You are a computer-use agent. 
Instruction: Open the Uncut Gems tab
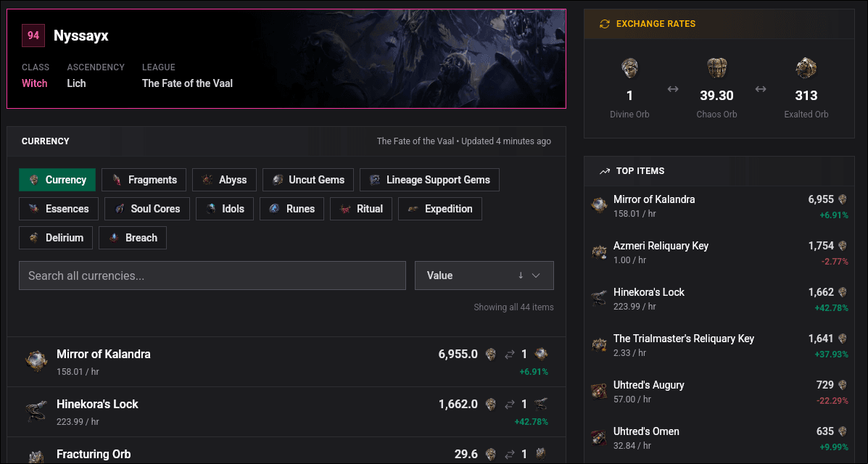(x=307, y=180)
